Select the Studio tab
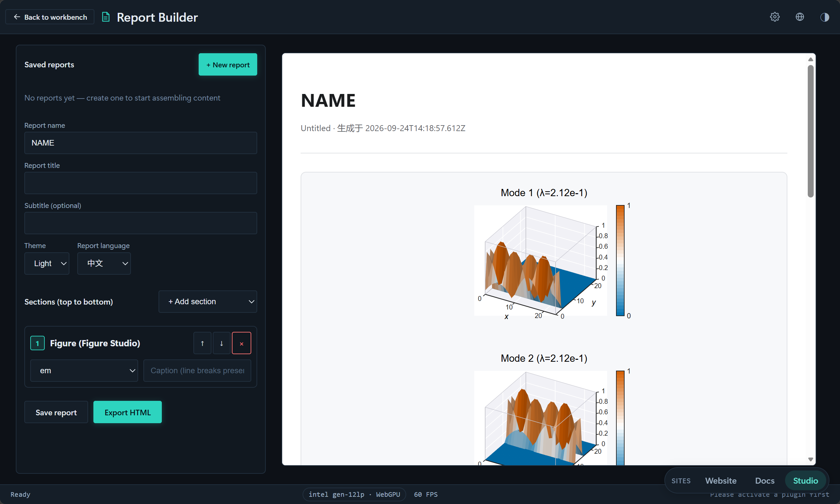 (x=805, y=481)
